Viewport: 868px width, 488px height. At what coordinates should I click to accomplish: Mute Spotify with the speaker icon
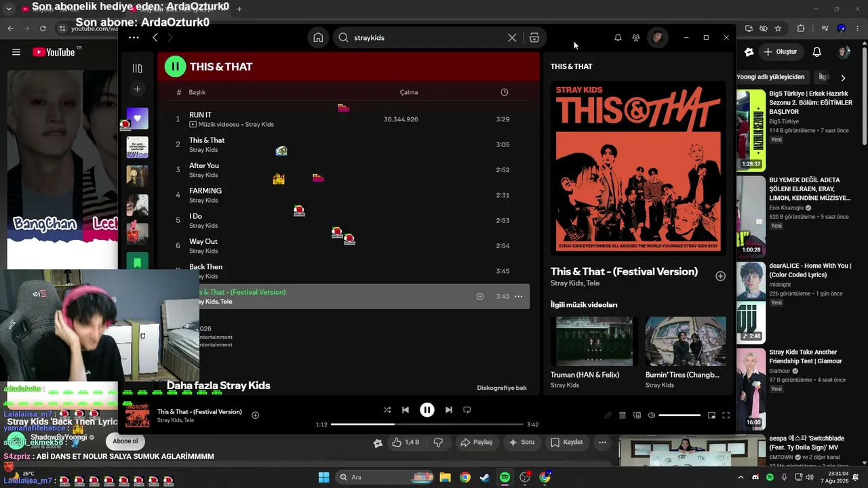click(x=652, y=415)
